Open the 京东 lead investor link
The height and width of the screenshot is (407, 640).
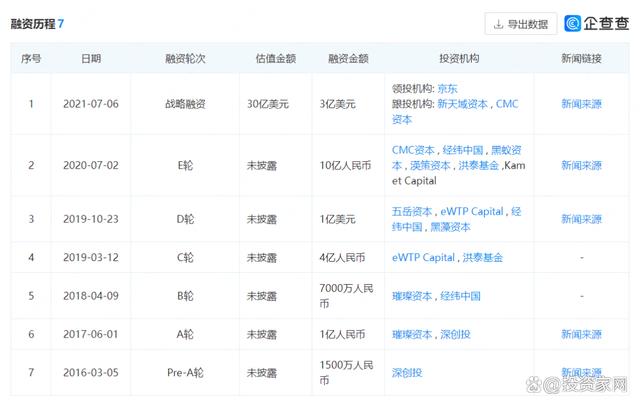coord(447,89)
